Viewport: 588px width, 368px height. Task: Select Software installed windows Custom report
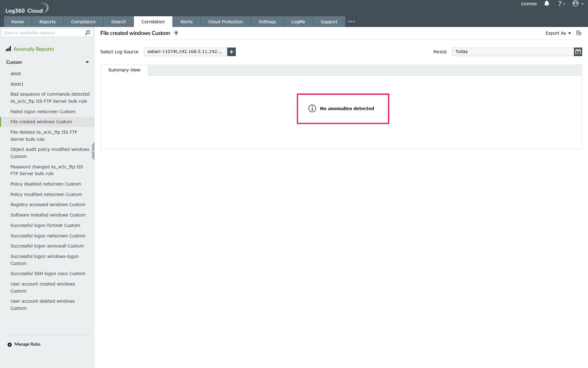tap(48, 215)
